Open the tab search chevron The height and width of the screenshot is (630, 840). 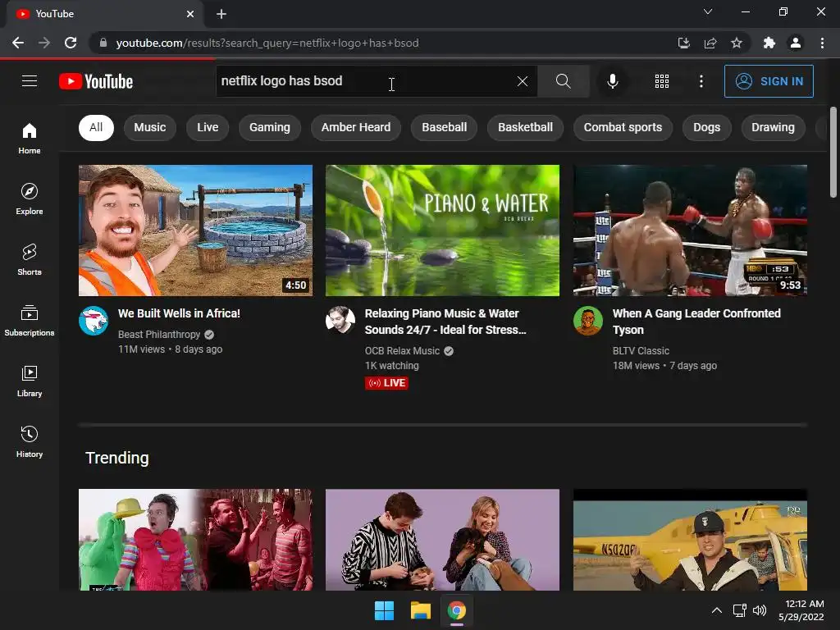point(708,11)
